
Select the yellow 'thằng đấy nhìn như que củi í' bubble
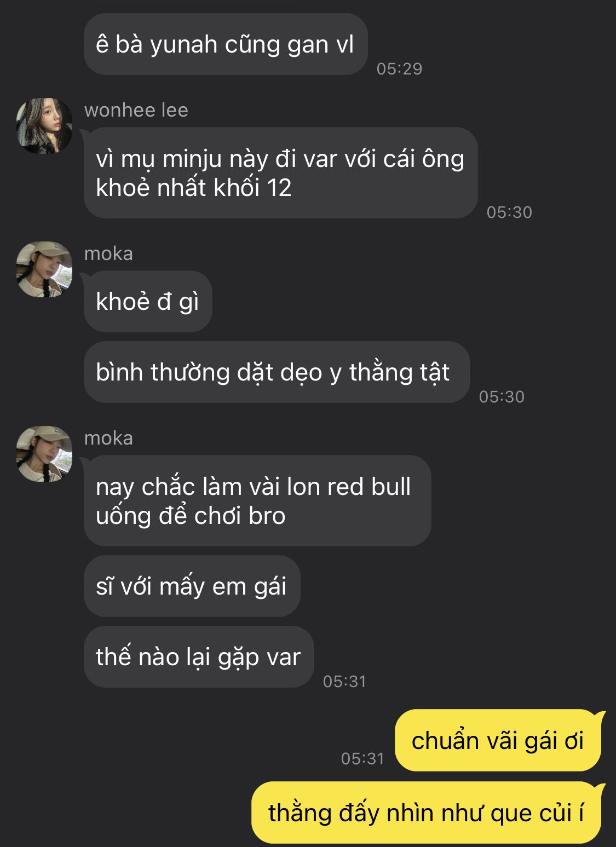[427, 813]
